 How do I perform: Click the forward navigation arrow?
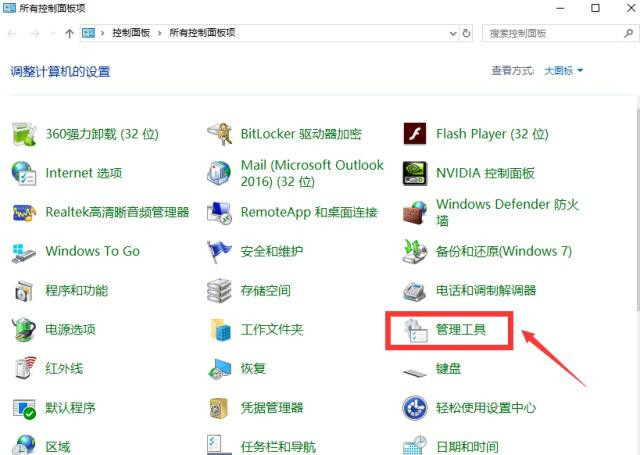35,33
